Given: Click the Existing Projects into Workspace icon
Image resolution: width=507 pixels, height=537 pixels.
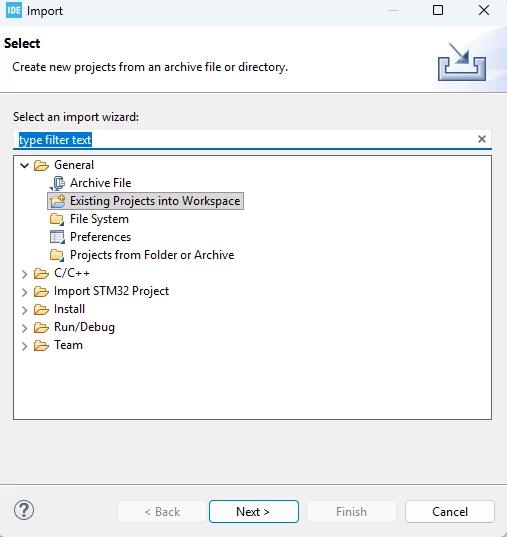Looking at the screenshot, I should point(57,201).
